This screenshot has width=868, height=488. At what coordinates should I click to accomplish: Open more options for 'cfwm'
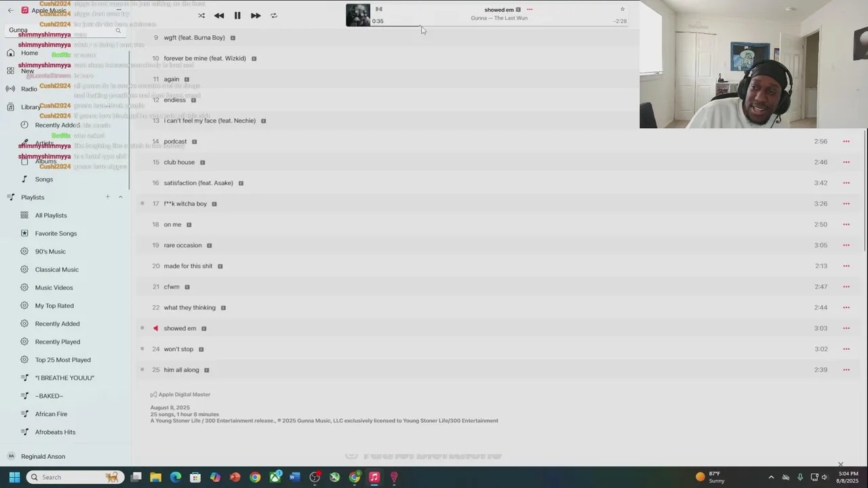pos(846,287)
